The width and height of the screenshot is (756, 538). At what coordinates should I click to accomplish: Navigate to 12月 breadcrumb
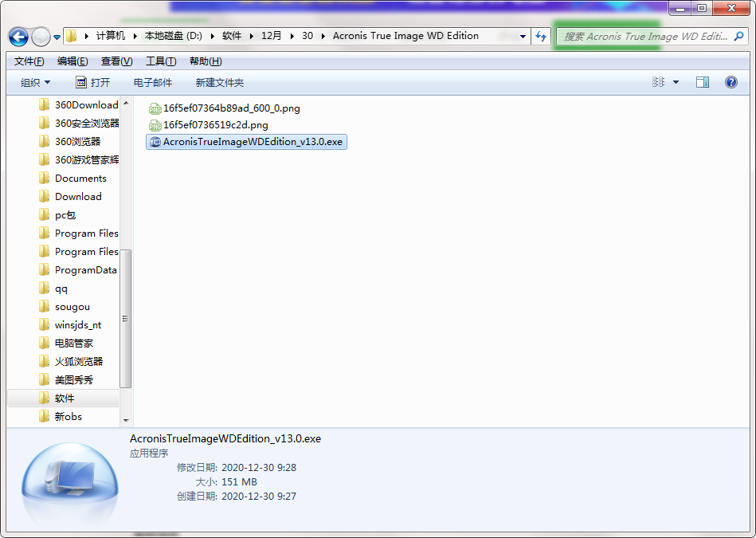pyautogui.click(x=271, y=36)
